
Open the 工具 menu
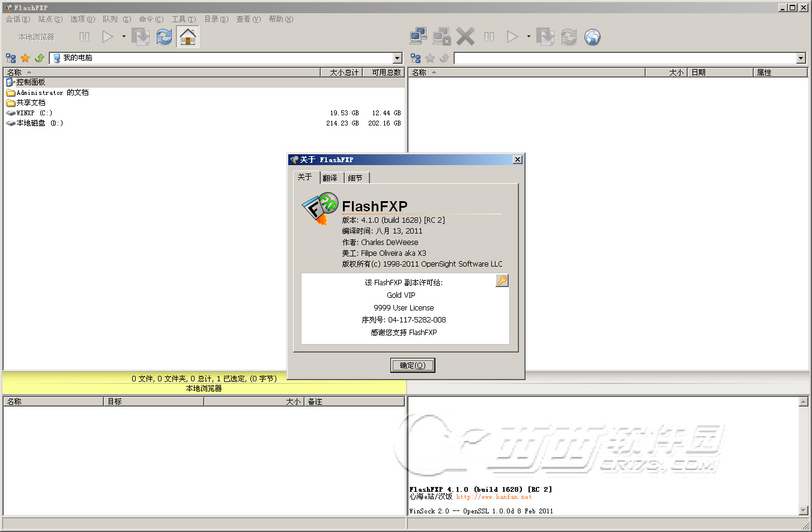point(183,19)
